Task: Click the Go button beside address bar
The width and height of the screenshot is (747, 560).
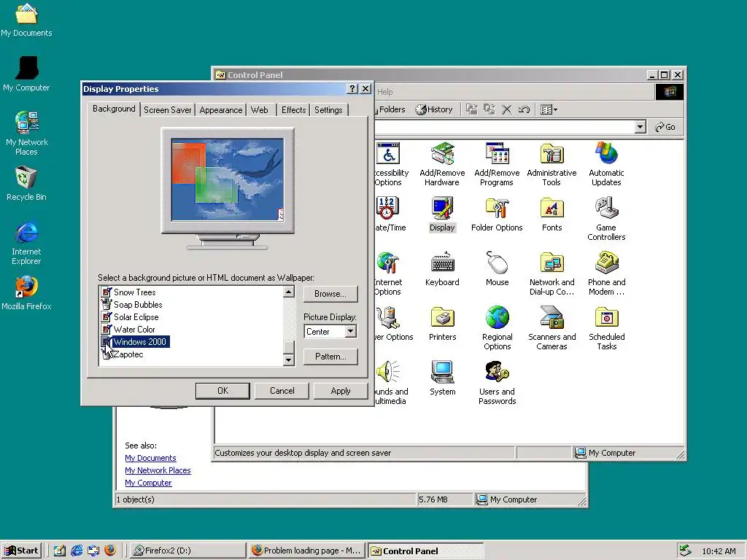Action: tap(665, 127)
